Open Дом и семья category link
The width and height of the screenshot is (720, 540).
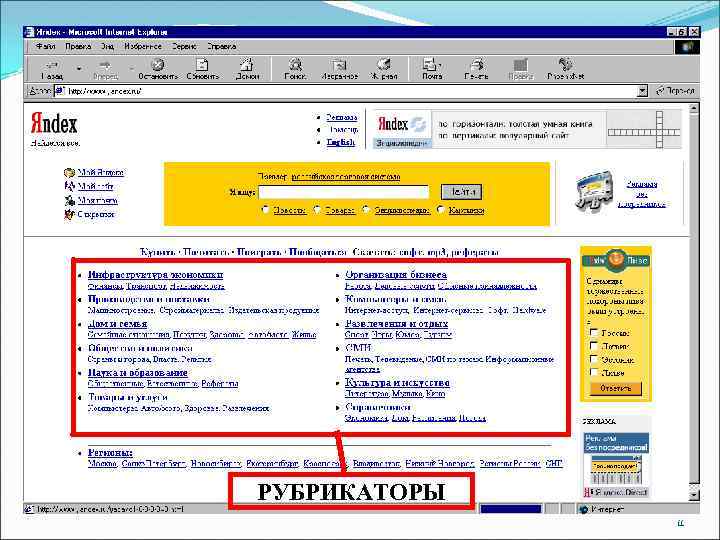coord(117,324)
